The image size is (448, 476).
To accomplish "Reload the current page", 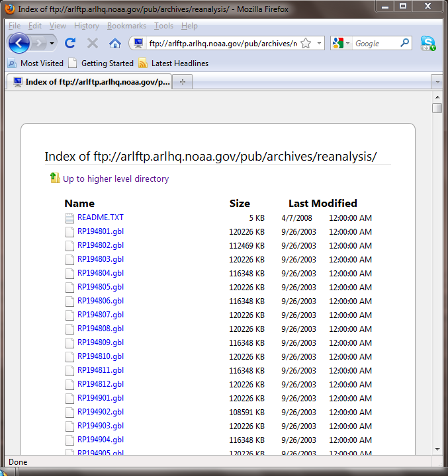I will coord(70,44).
